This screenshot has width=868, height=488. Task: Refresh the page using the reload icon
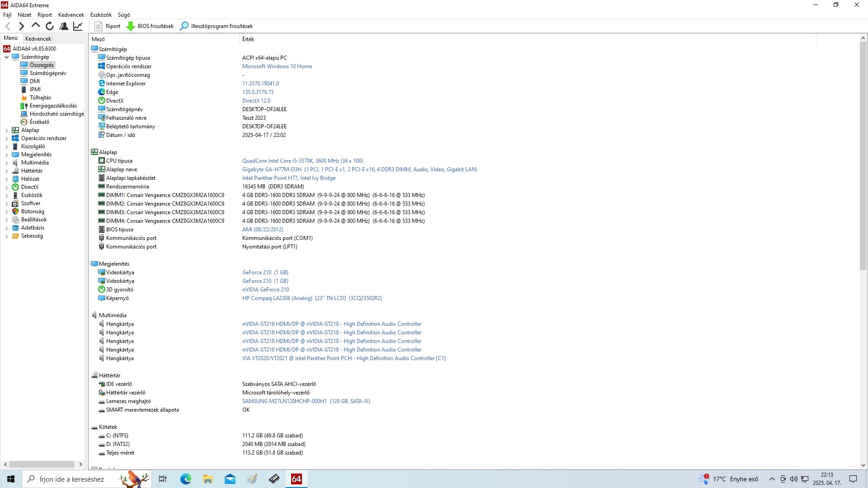[50, 26]
